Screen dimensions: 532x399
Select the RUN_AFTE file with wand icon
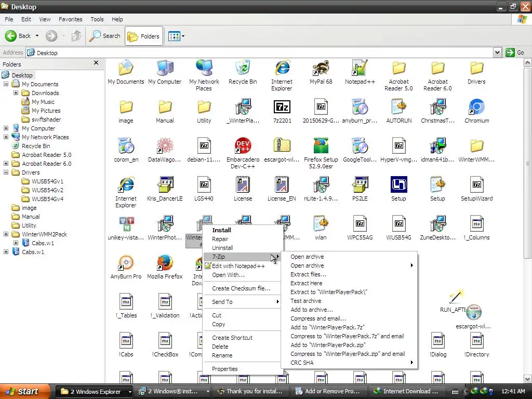[x=455, y=298]
